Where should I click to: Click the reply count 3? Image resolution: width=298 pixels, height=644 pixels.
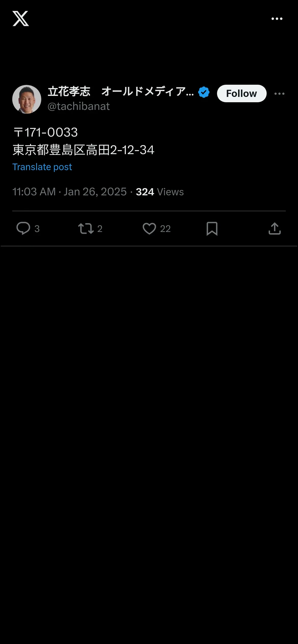[37, 229]
